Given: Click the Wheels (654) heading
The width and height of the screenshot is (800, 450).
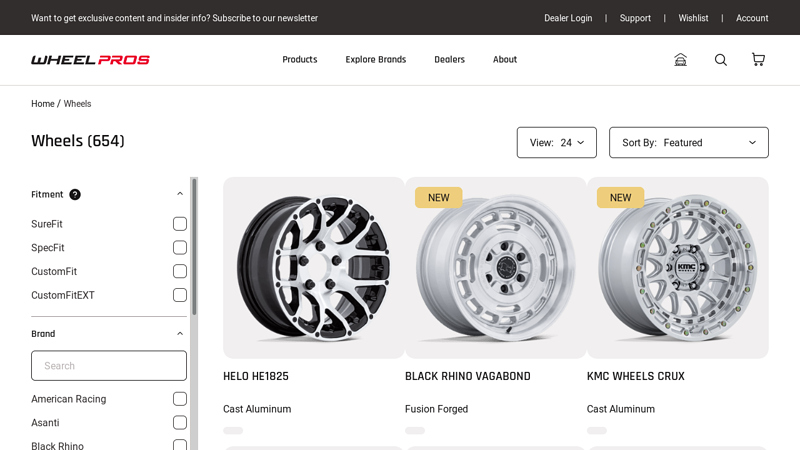Looking at the screenshot, I should click(78, 141).
